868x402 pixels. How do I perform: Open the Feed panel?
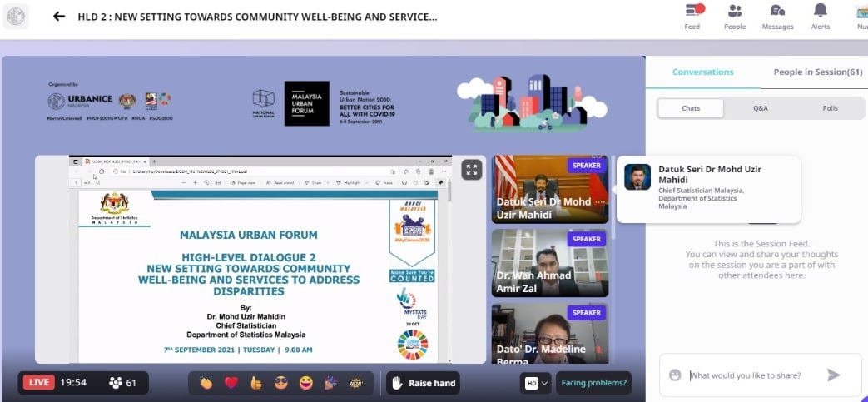tap(692, 17)
